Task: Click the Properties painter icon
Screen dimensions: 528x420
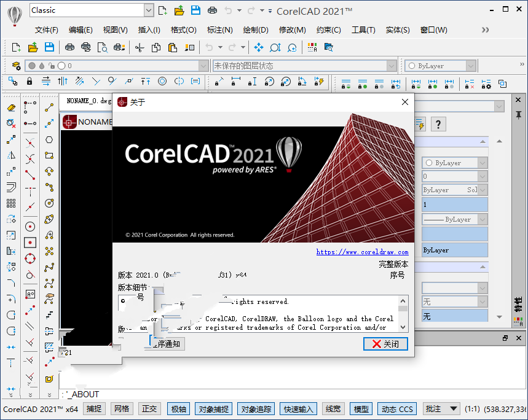Action: coord(189,47)
